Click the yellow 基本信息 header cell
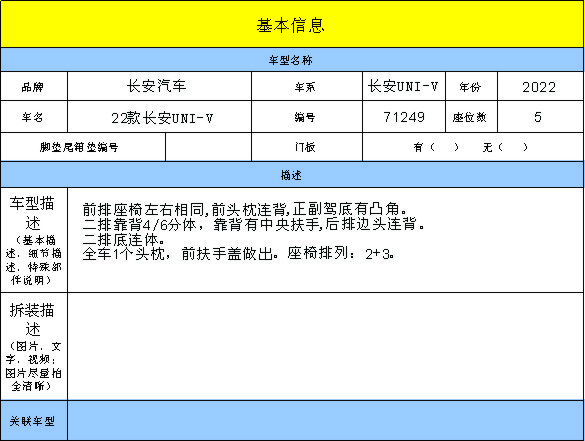The width and height of the screenshot is (585, 441). pos(292,24)
